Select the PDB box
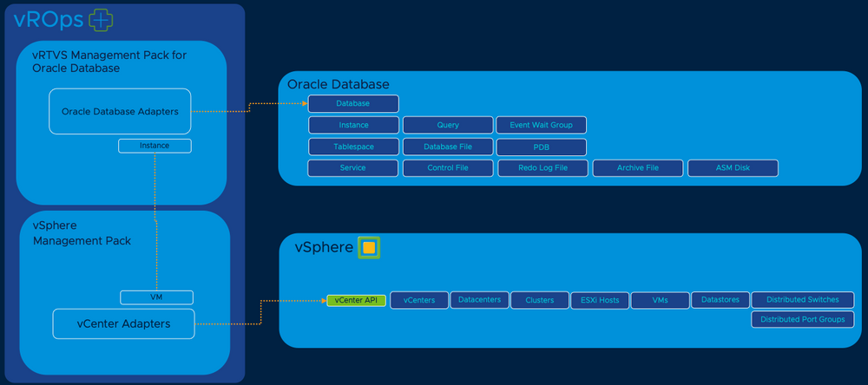The width and height of the screenshot is (868, 385). pos(542,147)
